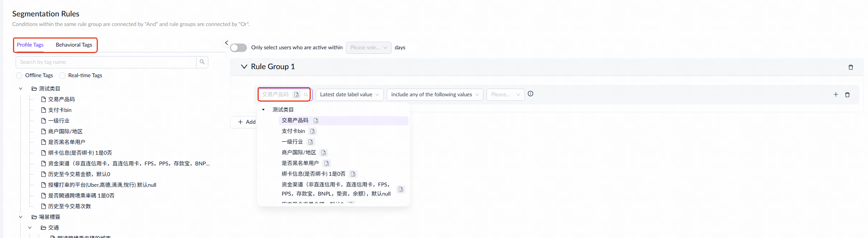Check the Real-time Tags checkbox
Image resolution: width=868 pixels, height=238 pixels.
click(62, 76)
